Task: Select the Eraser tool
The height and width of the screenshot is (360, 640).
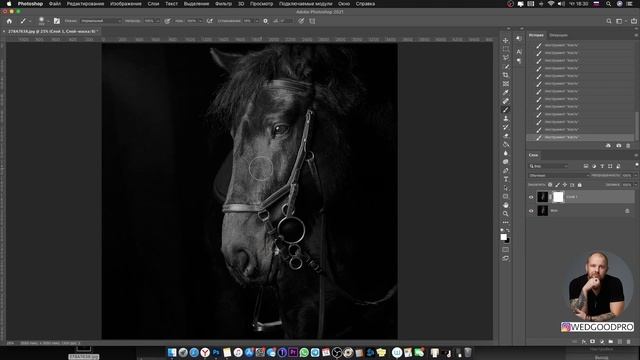Action: tap(506, 136)
